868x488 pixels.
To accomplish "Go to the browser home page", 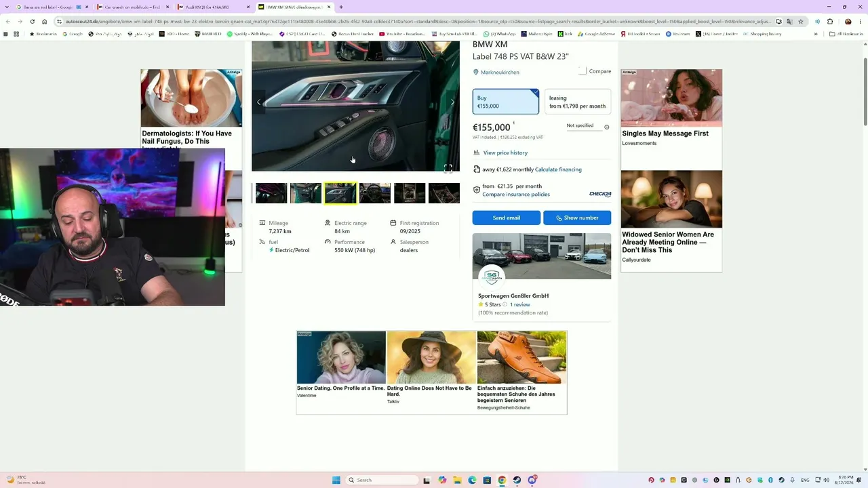I will click(45, 22).
